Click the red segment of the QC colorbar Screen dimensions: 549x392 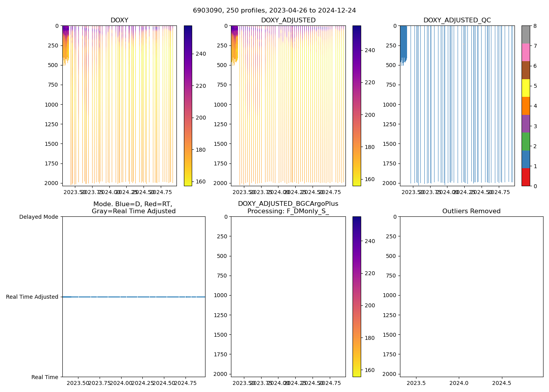coord(525,177)
